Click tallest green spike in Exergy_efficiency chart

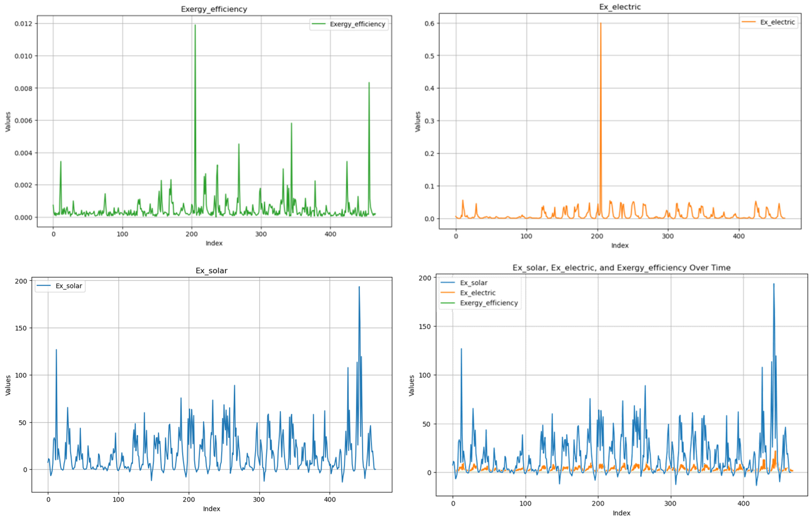point(195,26)
